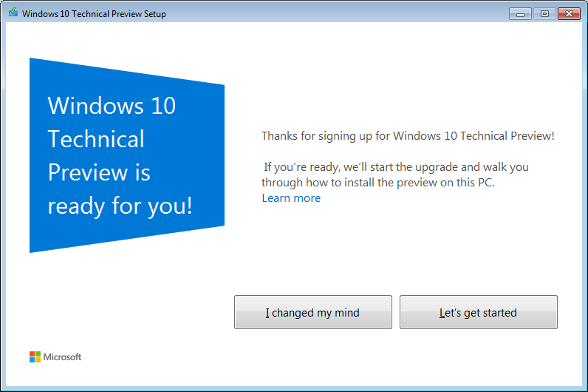Click the setup icon in the title bar
The width and height of the screenshot is (588, 392).
pyautogui.click(x=13, y=13)
